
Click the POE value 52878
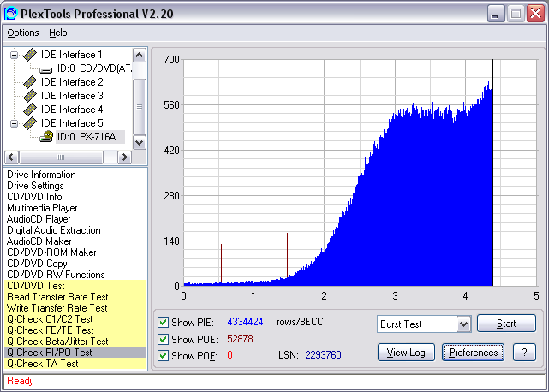pos(240,339)
